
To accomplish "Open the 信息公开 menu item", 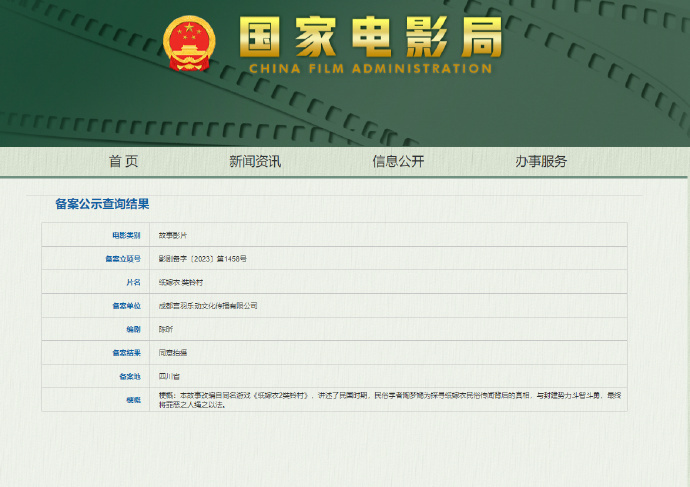I will coord(398,161).
